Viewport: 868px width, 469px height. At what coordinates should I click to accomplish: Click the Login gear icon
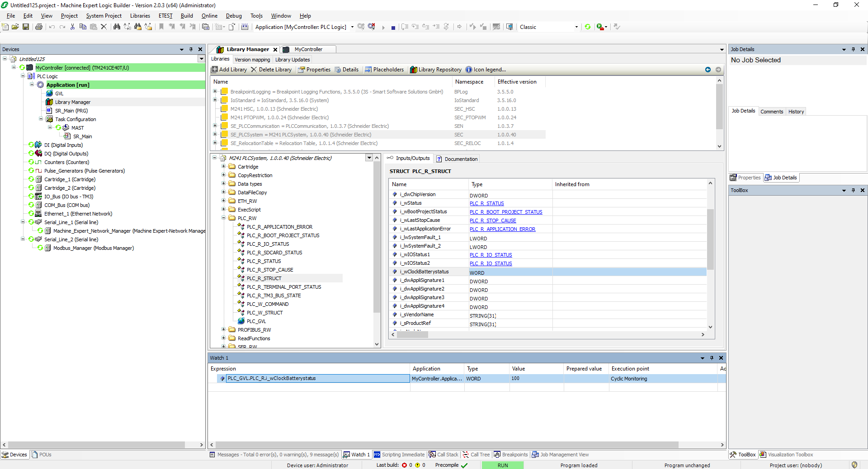click(x=361, y=27)
